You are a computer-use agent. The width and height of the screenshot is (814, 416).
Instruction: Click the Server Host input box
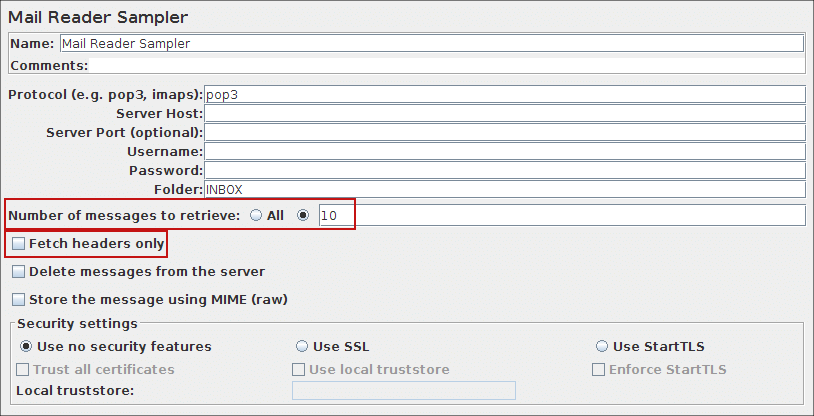pos(504,114)
